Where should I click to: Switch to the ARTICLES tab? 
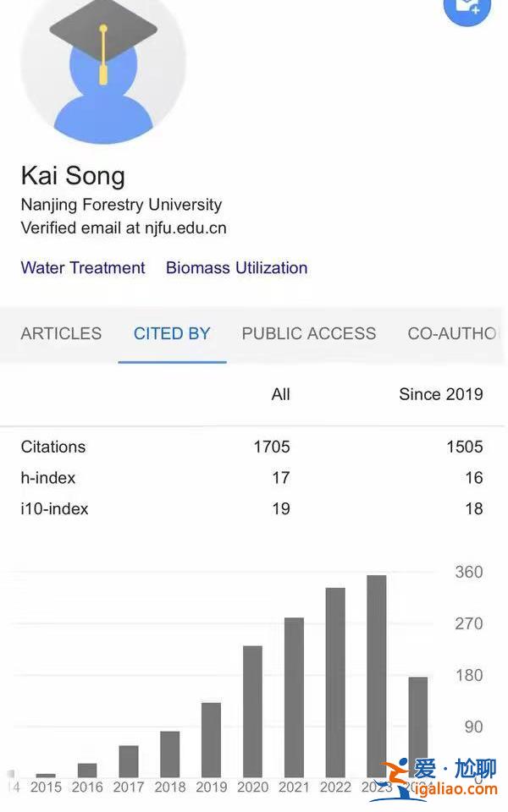[61, 333]
